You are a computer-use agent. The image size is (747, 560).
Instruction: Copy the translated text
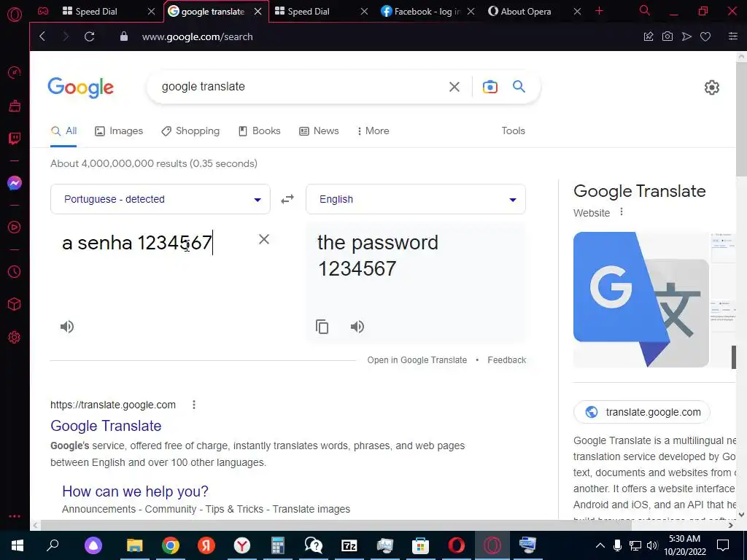[x=322, y=327]
